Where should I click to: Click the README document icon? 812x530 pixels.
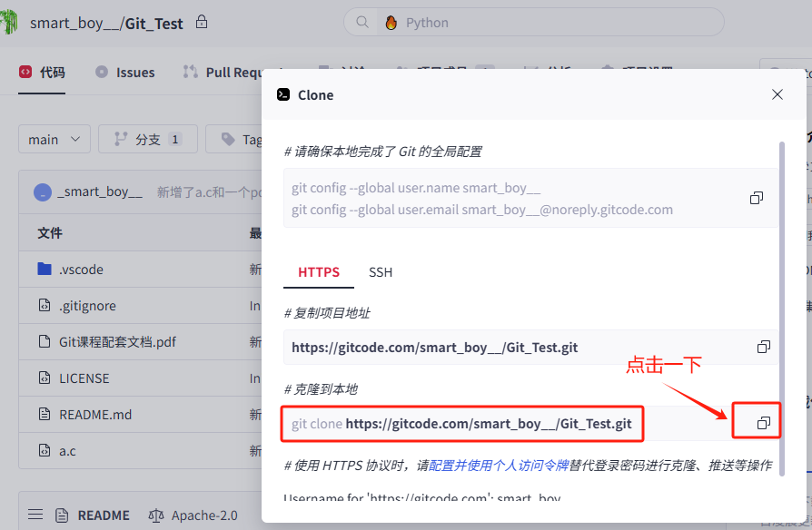(62, 515)
